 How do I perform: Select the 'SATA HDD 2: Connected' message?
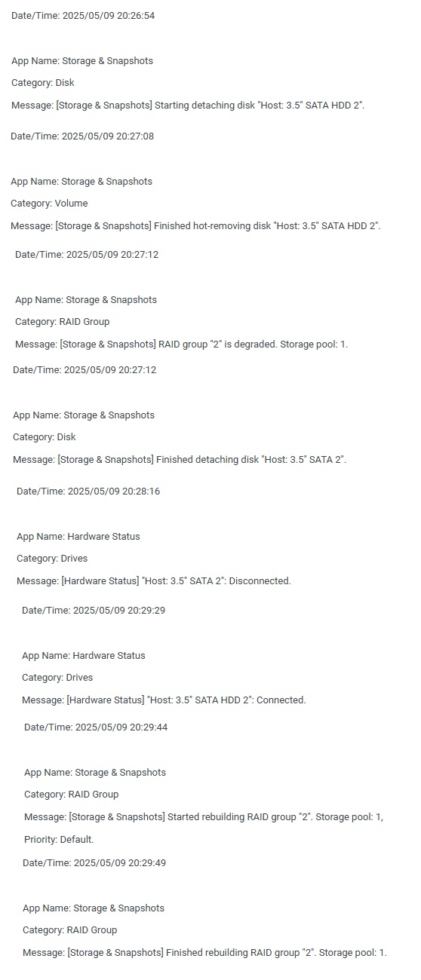pyautogui.click(x=164, y=700)
